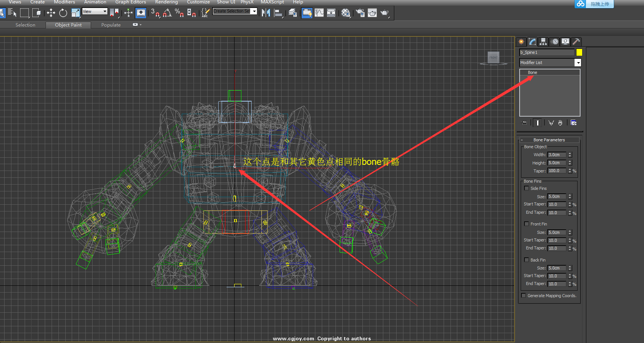Switch to the Utilities command panel
This screenshot has height=343, width=644.
(576, 42)
